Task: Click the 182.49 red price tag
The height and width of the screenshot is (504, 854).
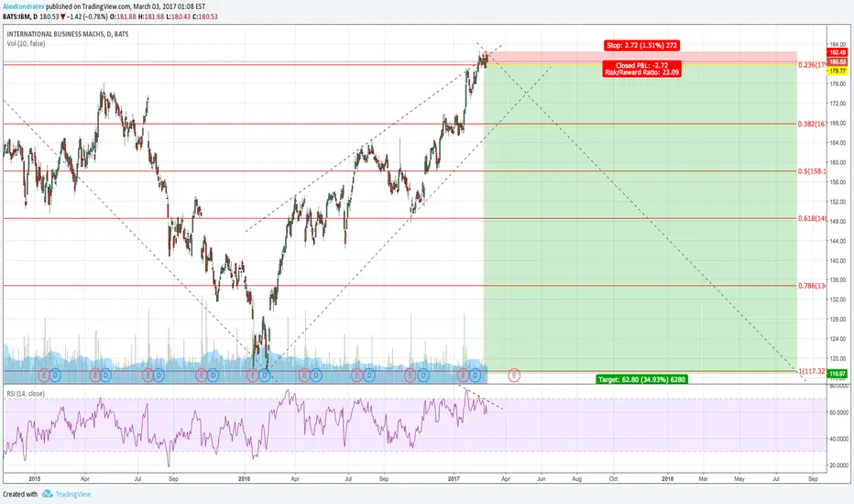Action: click(838, 53)
